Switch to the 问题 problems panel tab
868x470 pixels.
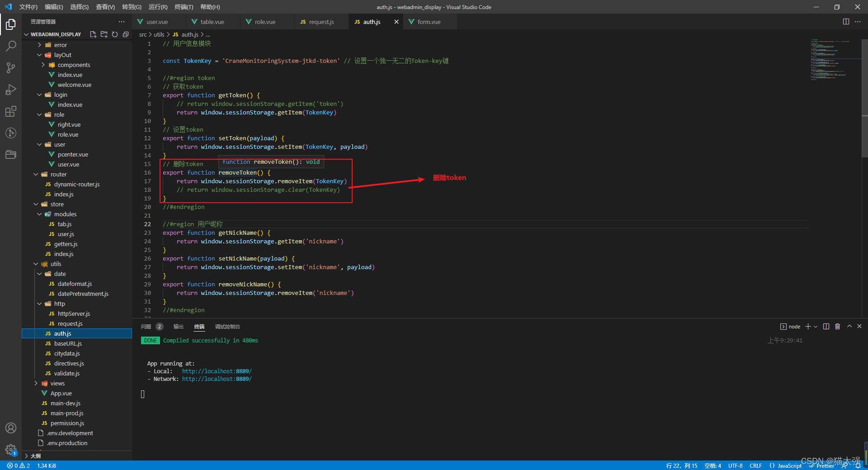(146, 327)
